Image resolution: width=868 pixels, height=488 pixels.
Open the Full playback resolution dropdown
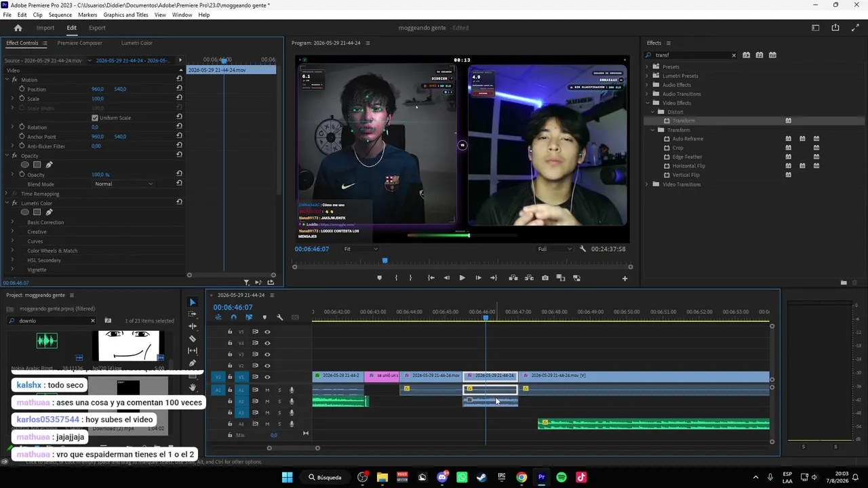555,249
